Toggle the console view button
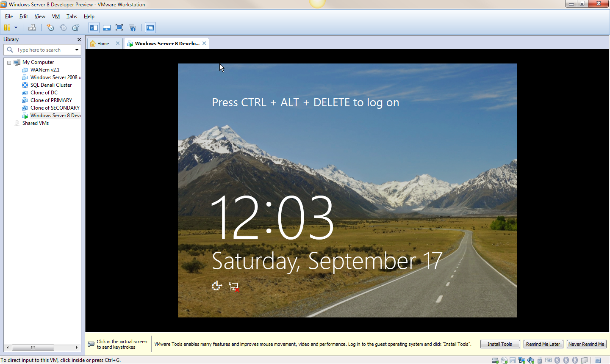This screenshot has height=364, width=610. (150, 28)
